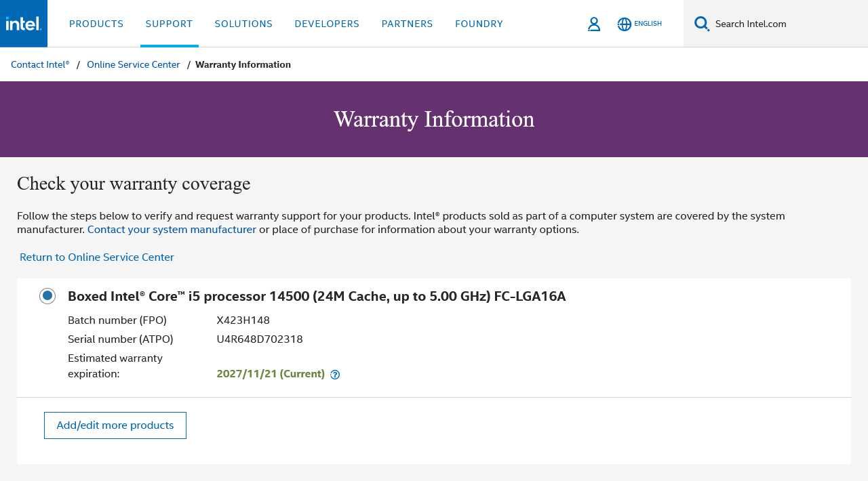Open the Products menu

(96, 24)
